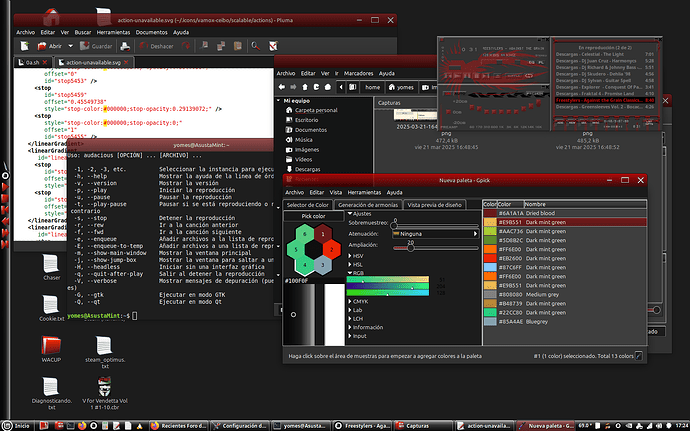Switch to Generación de armonías tab

click(x=368, y=205)
